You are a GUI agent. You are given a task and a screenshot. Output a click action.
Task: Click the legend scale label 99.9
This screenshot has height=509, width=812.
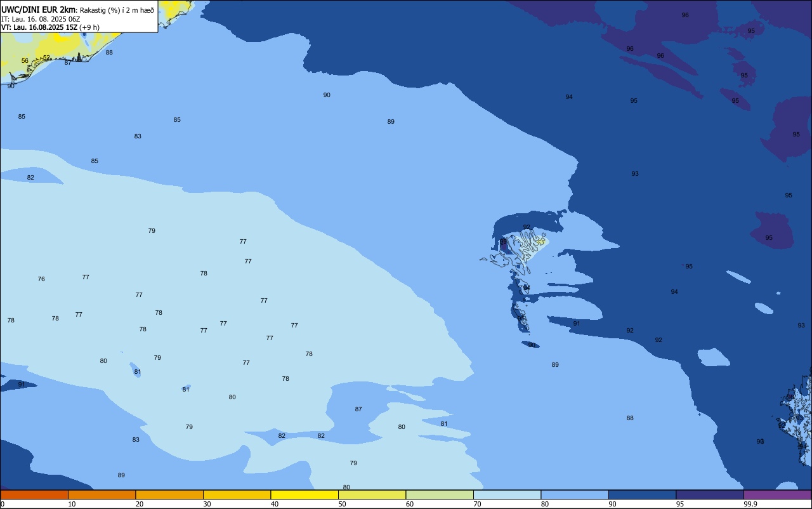(750, 504)
